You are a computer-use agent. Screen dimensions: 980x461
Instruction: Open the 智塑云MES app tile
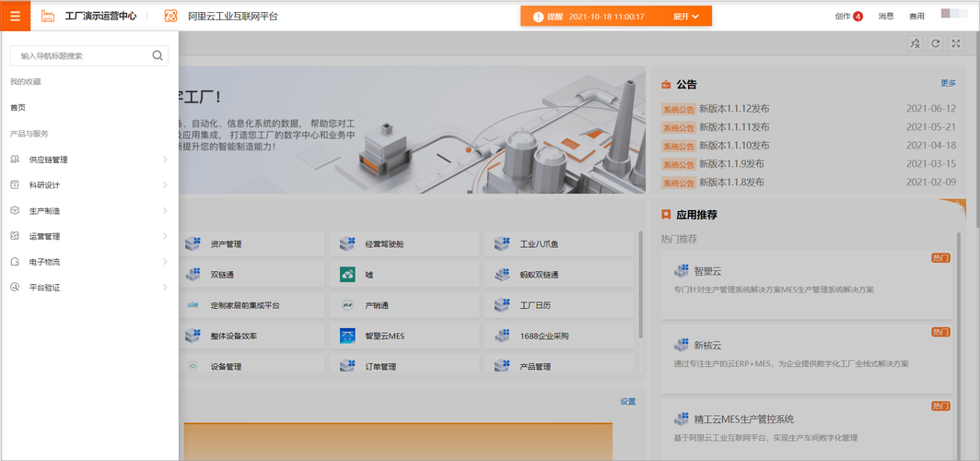click(404, 336)
